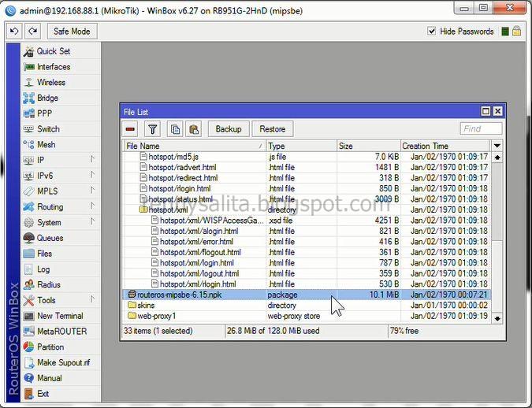The height and width of the screenshot is (408, 532).
Task: Click the MetaROUTER icon
Action: [29, 332]
